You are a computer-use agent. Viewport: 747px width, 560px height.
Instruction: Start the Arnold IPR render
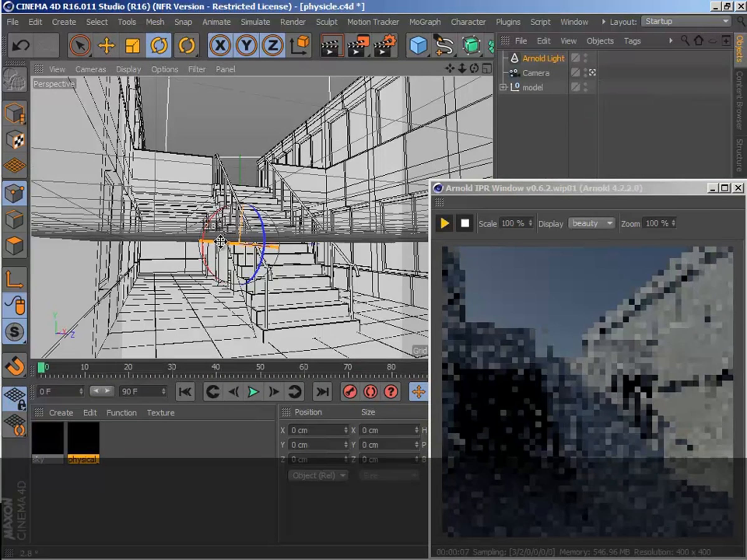444,223
